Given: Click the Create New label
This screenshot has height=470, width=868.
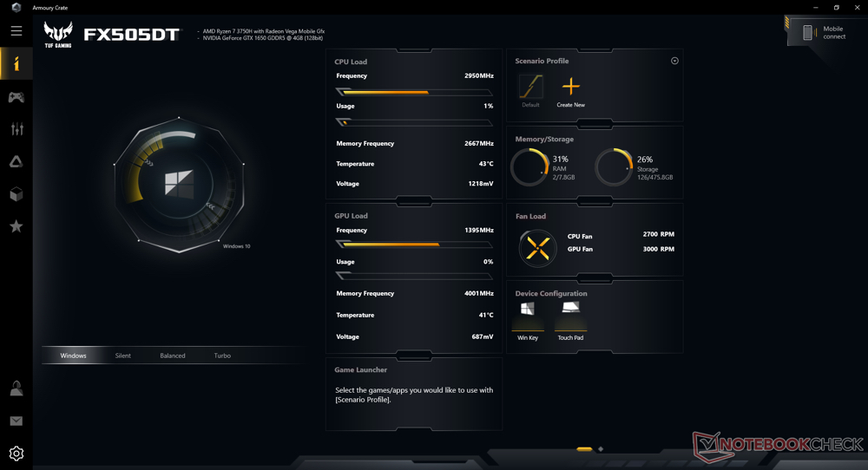Looking at the screenshot, I should [x=571, y=105].
